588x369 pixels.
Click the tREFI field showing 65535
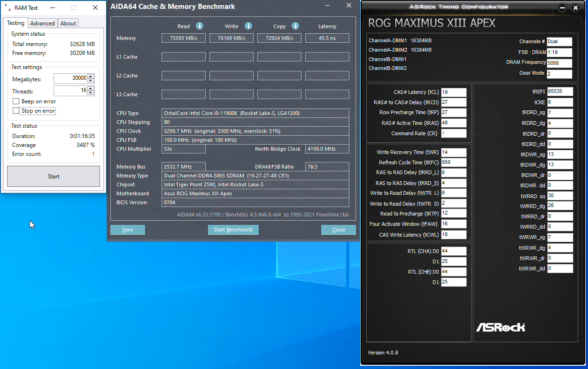click(x=560, y=92)
